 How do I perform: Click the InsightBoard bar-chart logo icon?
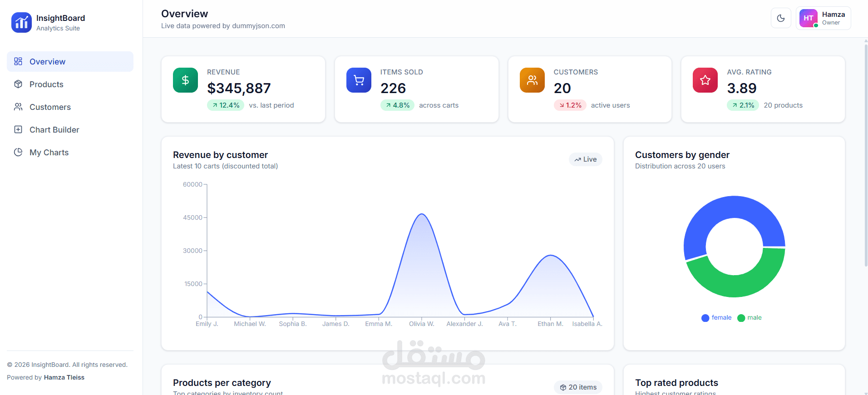coord(21,23)
